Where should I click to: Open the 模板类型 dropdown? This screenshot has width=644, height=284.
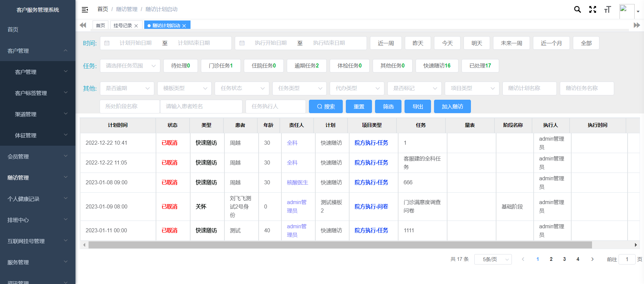184,88
